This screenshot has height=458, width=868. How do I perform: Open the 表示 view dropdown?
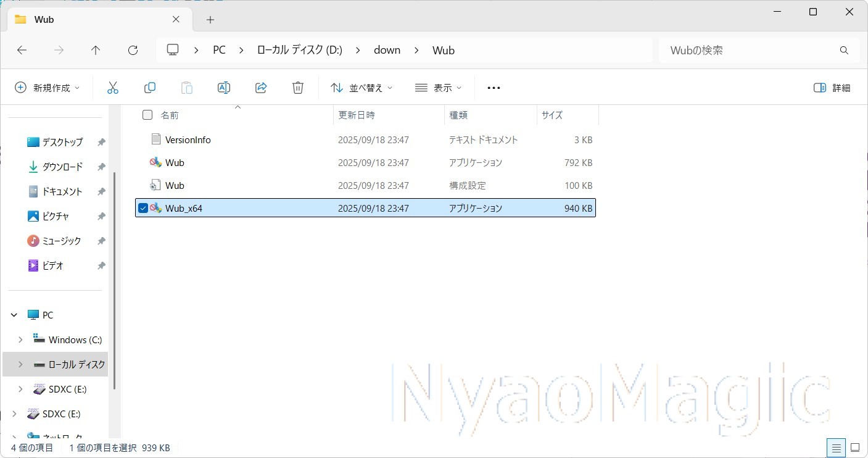[438, 88]
